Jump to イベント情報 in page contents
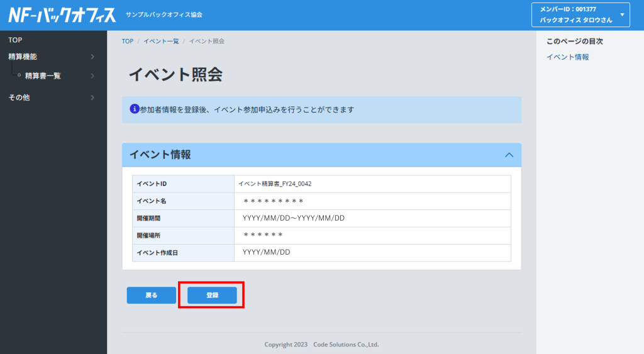This screenshot has height=354, width=644. [x=568, y=57]
